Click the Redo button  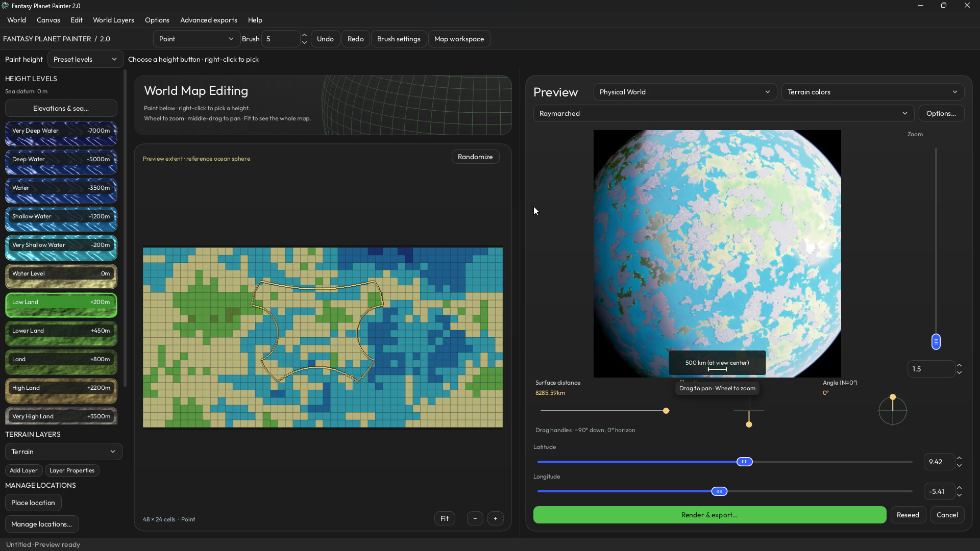tap(356, 39)
